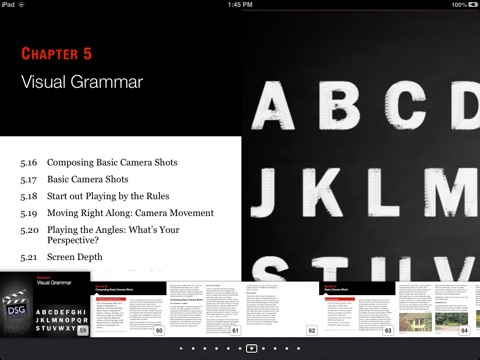Open the page 64 thumbnail with house photos
This screenshot has height=360, width=480.
click(x=434, y=309)
